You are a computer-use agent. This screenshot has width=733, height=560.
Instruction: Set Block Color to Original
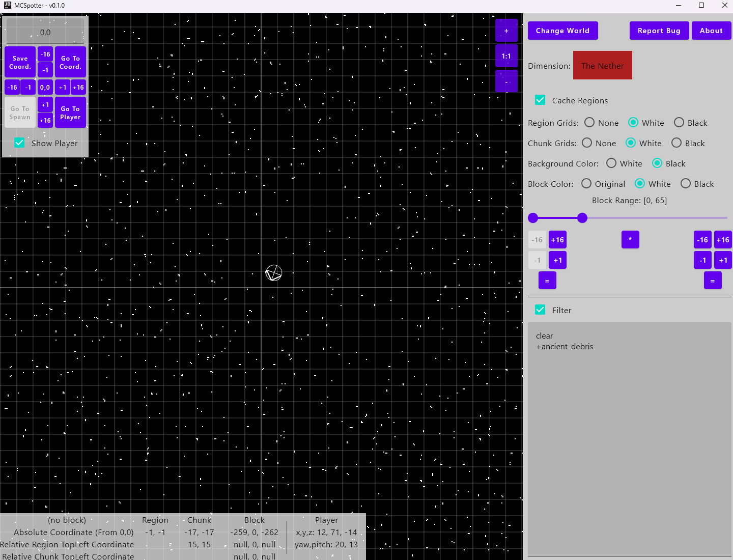point(586,184)
